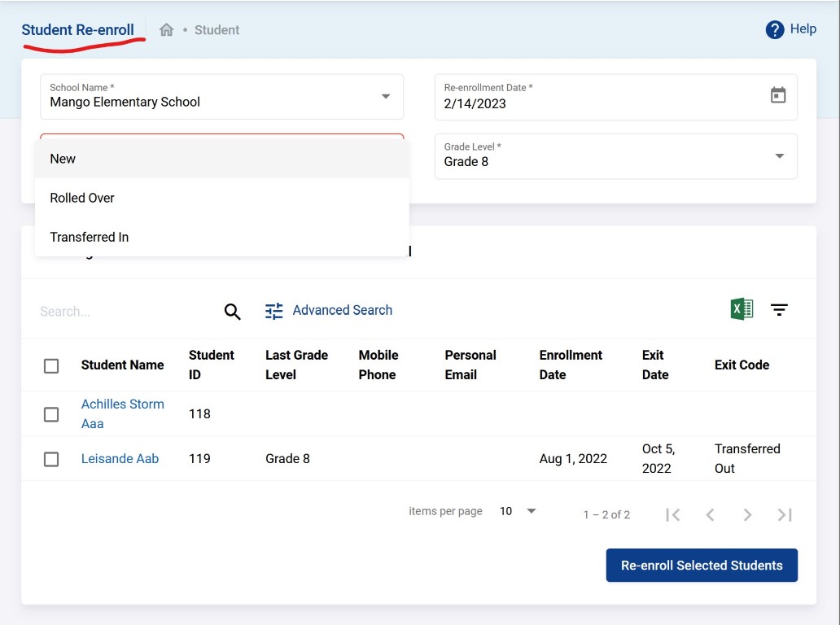Viewport: 840px width, 625px height.
Task: Check the checkbox for Achilles Storm Aaa
Action: click(51, 414)
